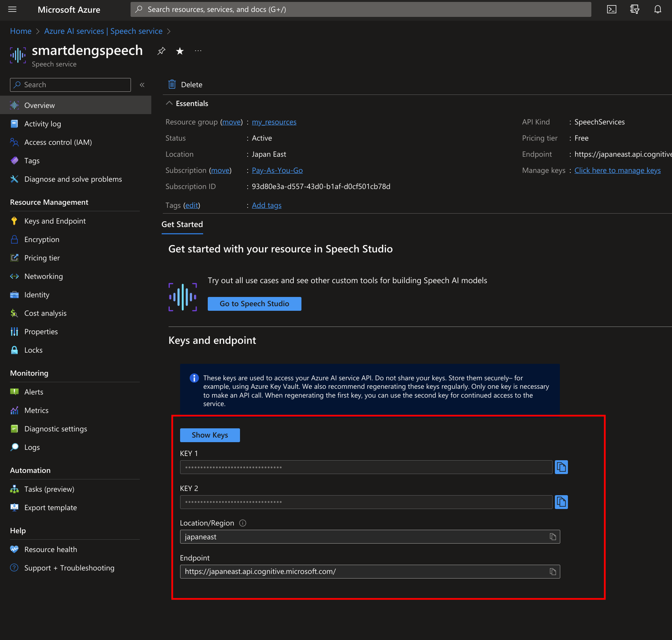Click Support + Troubleshooting help icon
The width and height of the screenshot is (672, 640).
coord(14,568)
